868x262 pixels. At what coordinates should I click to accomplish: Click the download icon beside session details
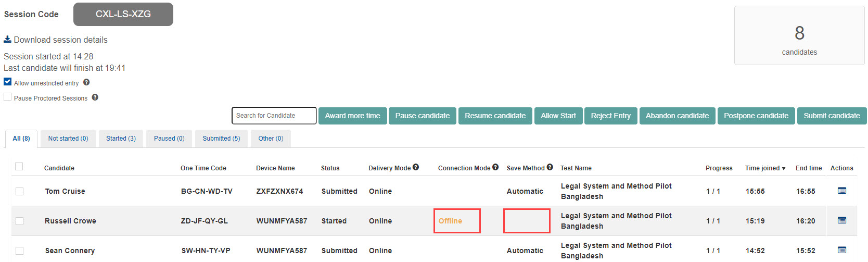(7, 40)
